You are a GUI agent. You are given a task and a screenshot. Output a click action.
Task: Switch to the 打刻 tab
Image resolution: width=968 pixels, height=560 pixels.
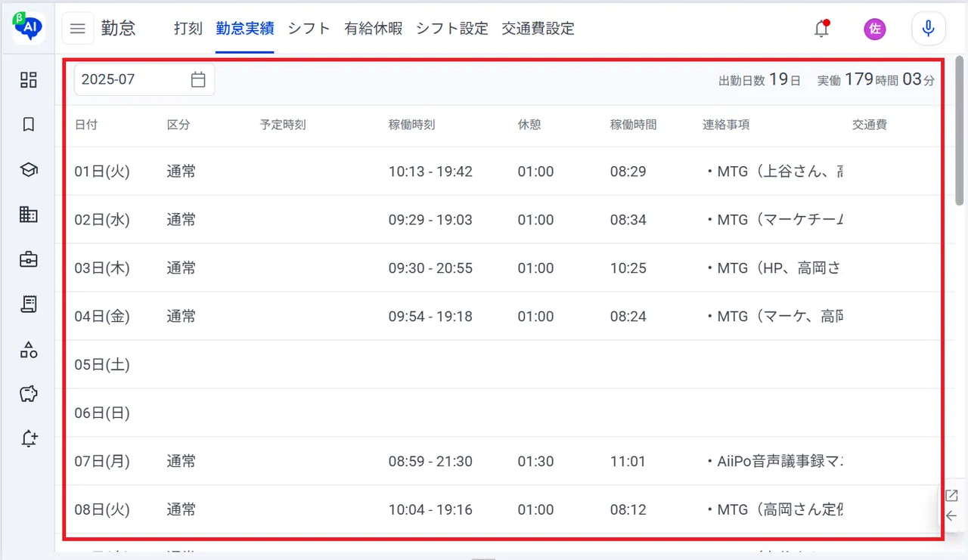pos(188,29)
